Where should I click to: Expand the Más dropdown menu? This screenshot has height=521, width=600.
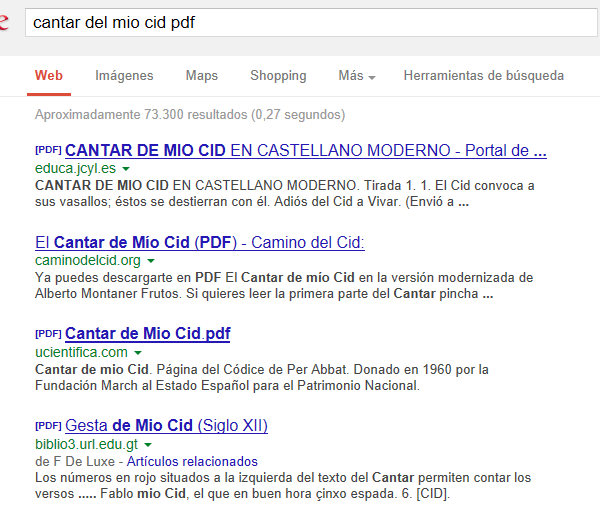click(357, 75)
